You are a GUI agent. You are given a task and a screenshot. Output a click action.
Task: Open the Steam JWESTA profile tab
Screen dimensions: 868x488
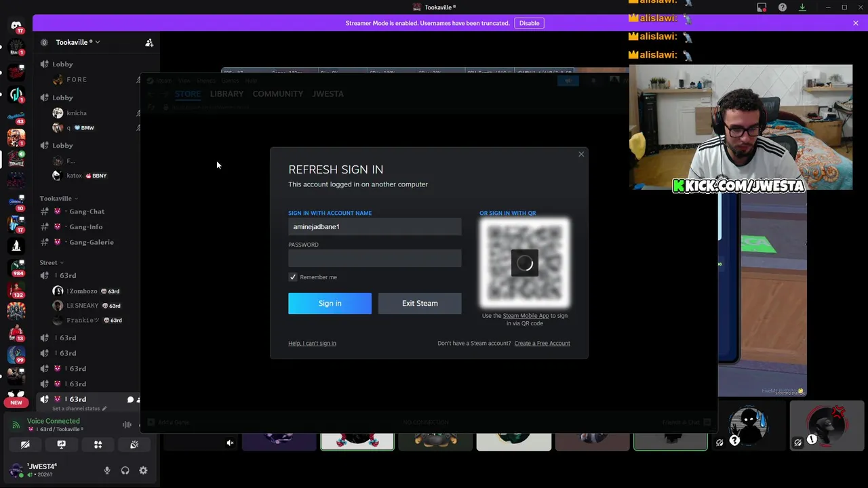328,94
